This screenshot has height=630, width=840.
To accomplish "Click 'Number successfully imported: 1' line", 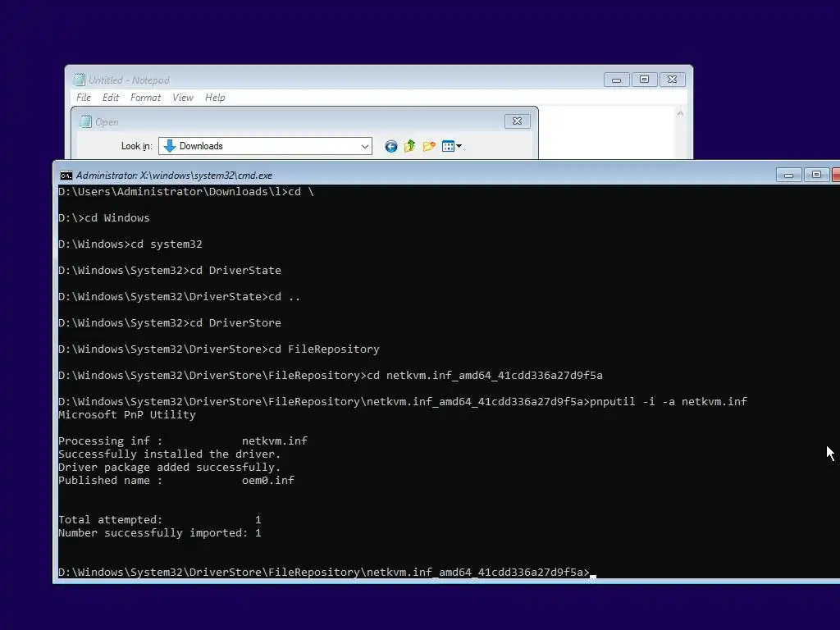I will point(160,532).
